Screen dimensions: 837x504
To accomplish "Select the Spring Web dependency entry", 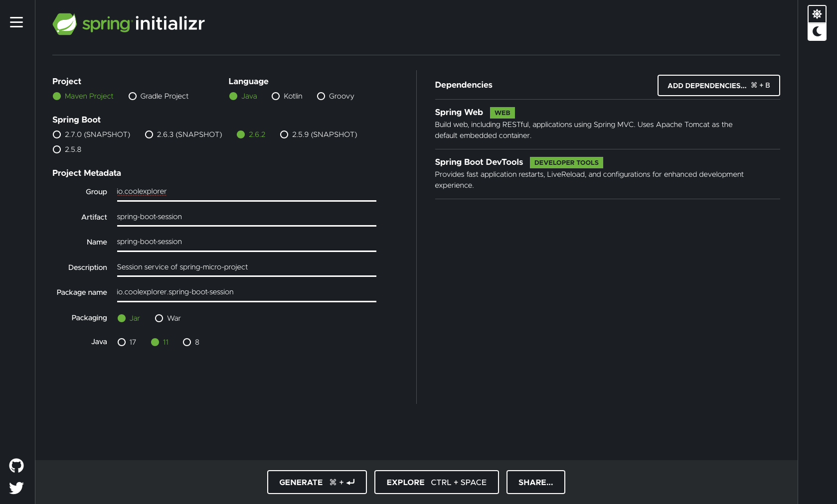I will coord(607,124).
